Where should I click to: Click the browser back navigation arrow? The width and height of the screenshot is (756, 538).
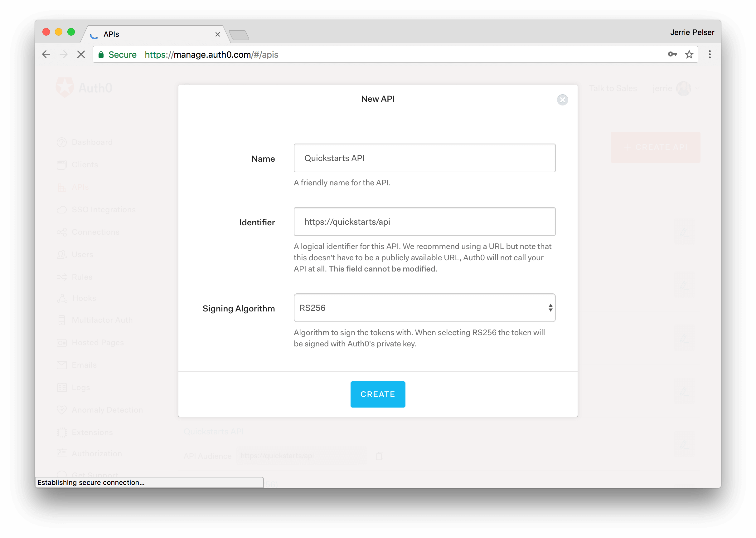pyautogui.click(x=46, y=54)
